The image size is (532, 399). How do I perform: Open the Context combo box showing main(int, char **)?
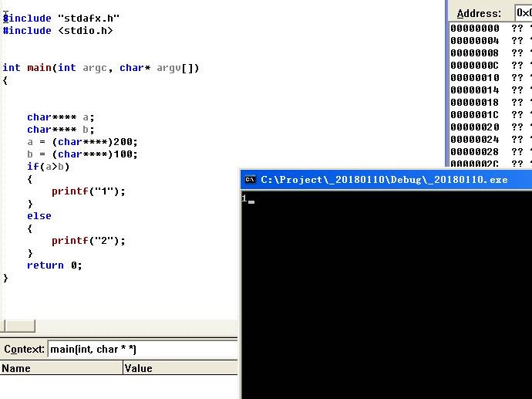tap(143, 350)
